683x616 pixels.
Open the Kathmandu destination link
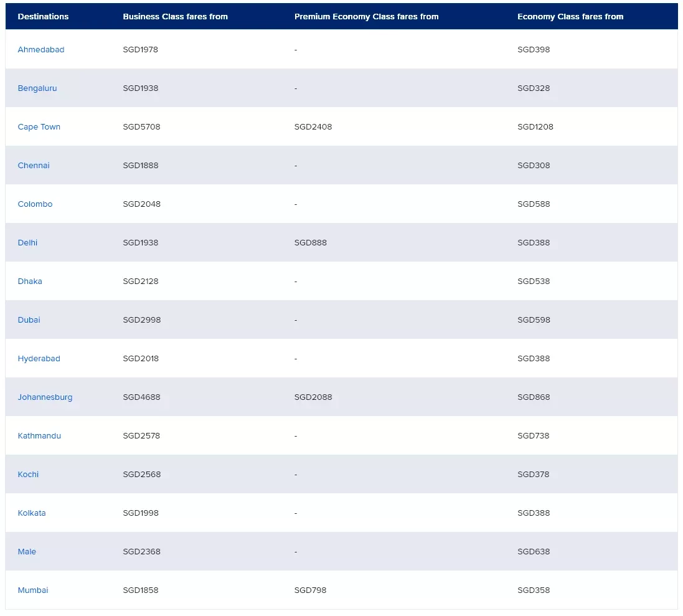tap(39, 435)
